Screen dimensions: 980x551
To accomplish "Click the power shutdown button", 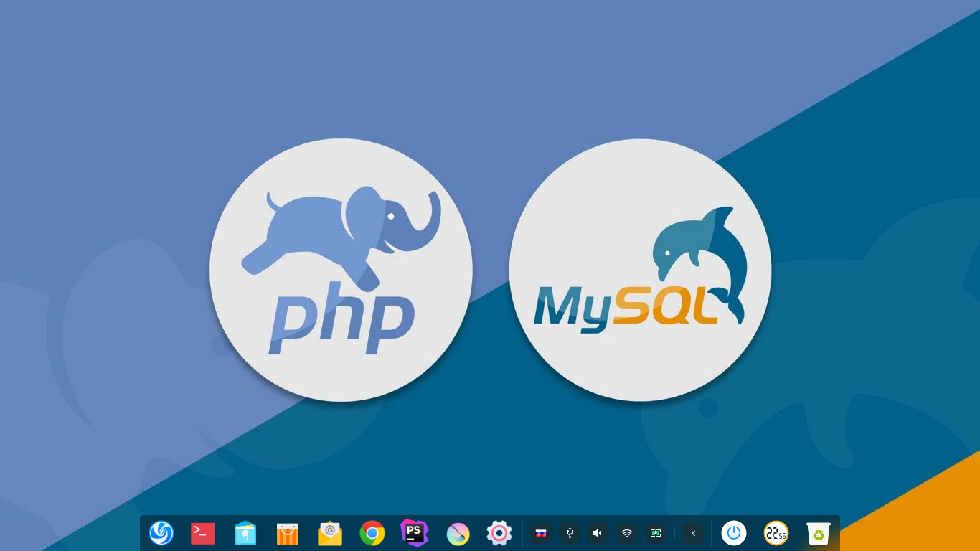I will [x=733, y=533].
